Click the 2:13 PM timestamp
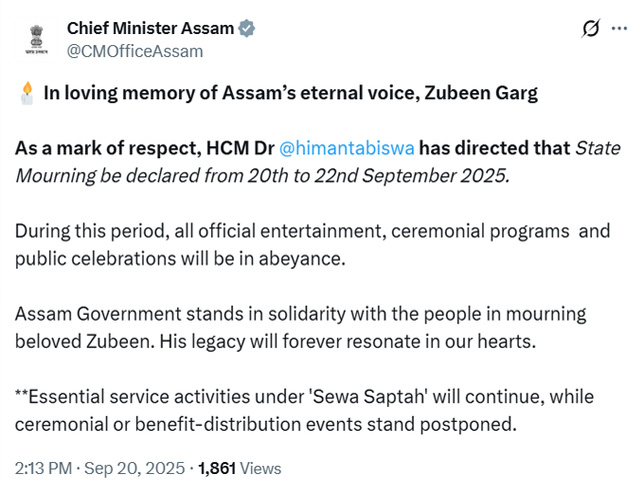This screenshot has width=640, height=480. [x=43, y=468]
